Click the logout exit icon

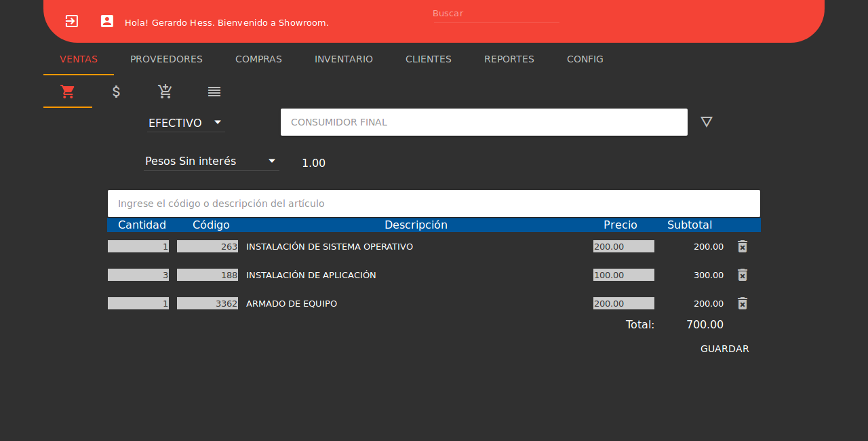click(72, 21)
